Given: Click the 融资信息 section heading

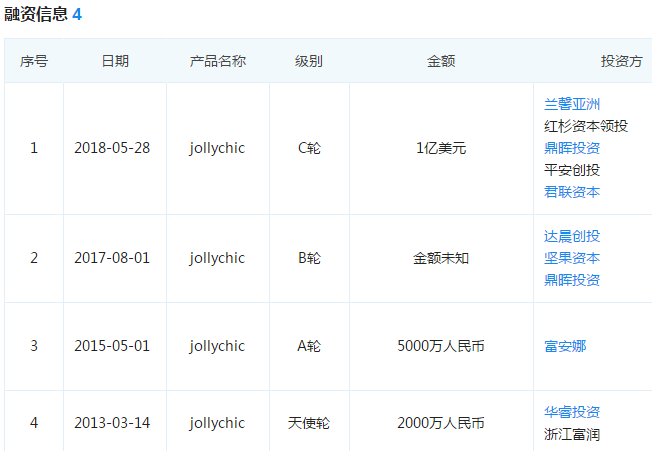Looking at the screenshot, I should pos(36,14).
